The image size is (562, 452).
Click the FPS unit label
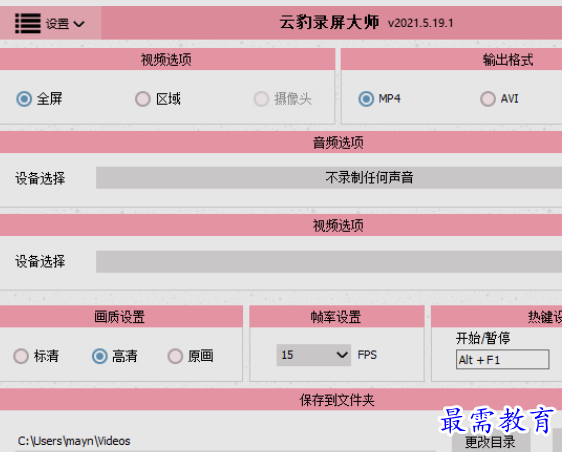coord(367,355)
